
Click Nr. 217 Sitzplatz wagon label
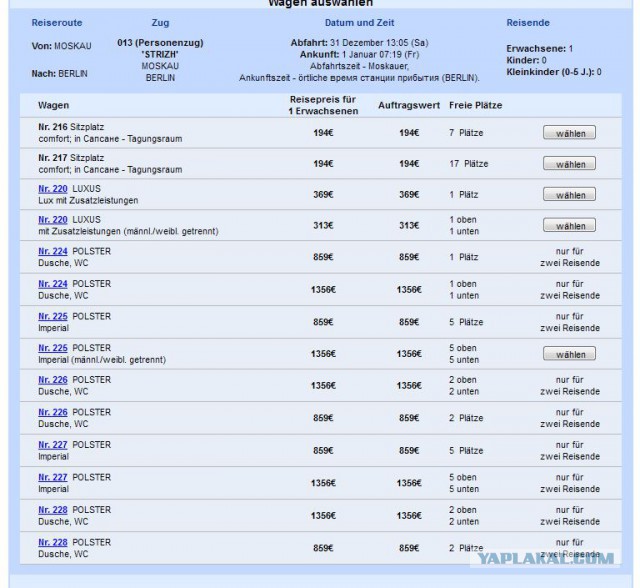point(71,158)
